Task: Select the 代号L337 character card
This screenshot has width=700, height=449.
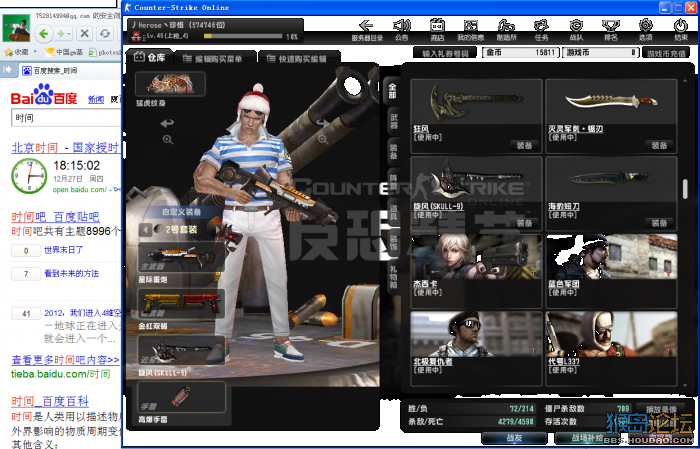Action: 611,349
